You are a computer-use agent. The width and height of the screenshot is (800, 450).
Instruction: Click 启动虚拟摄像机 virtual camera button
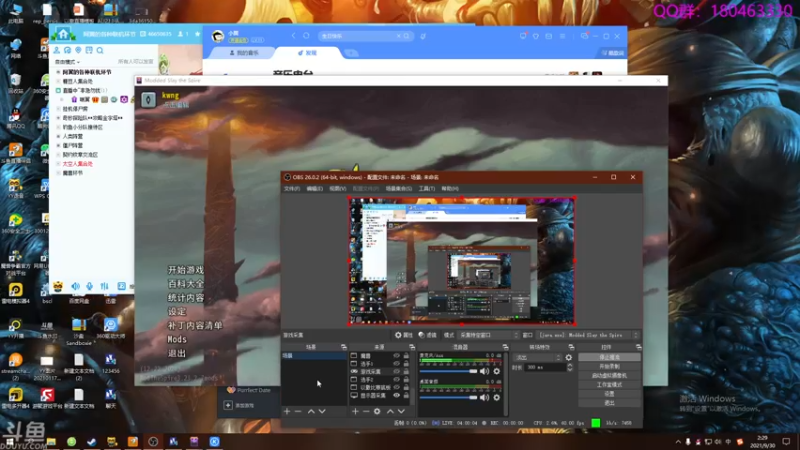point(609,376)
